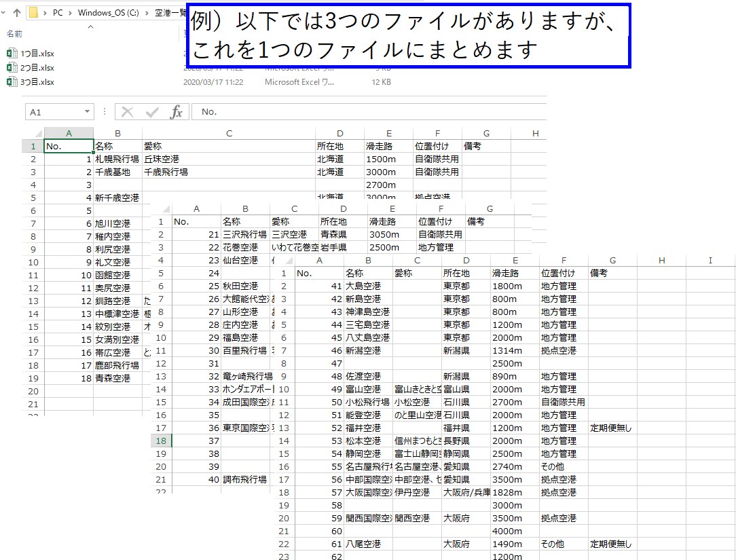
Task: Open the Excel file icon for 1つ目.xlsx
Action: (x=12, y=53)
